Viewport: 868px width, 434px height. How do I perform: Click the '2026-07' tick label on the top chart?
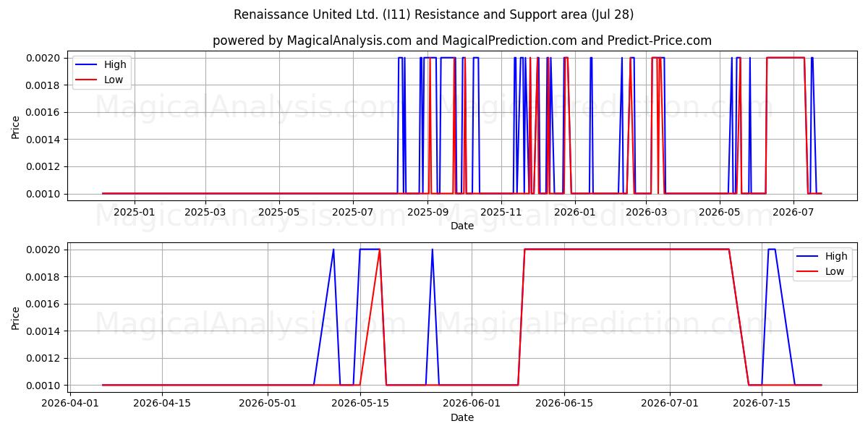click(793, 212)
